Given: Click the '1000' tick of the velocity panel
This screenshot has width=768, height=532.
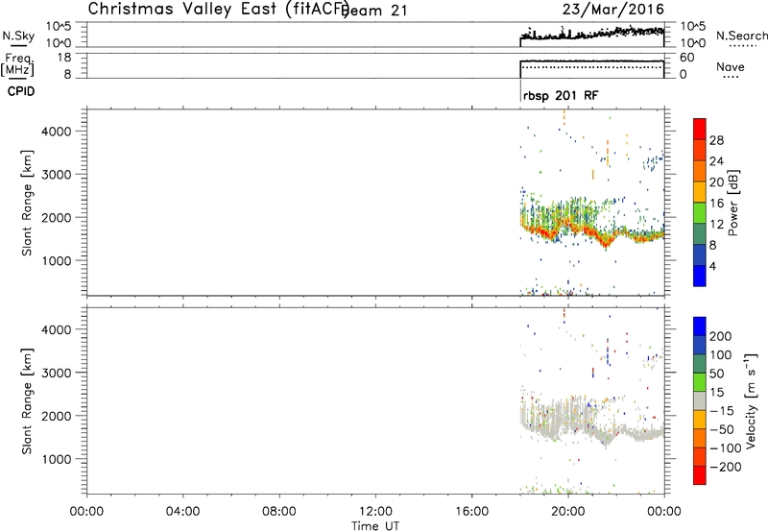Looking at the screenshot, I should [57, 459].
